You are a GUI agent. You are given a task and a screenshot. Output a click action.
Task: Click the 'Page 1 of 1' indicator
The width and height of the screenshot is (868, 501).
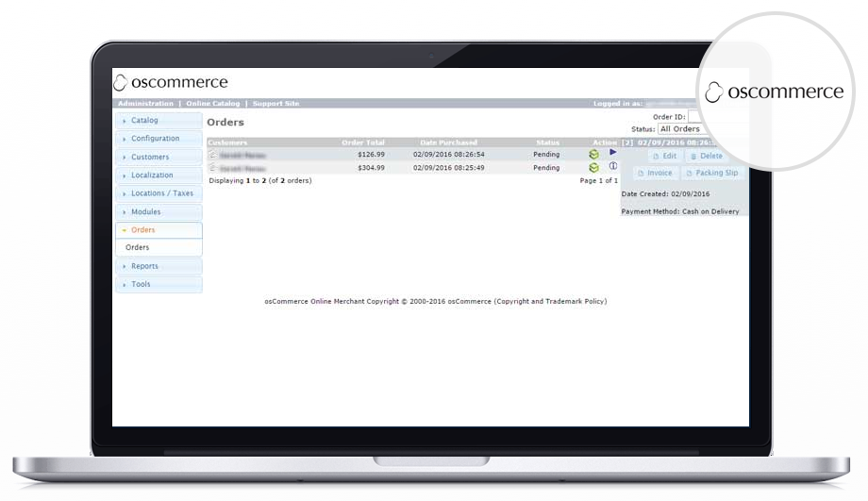tap(598, 180)
